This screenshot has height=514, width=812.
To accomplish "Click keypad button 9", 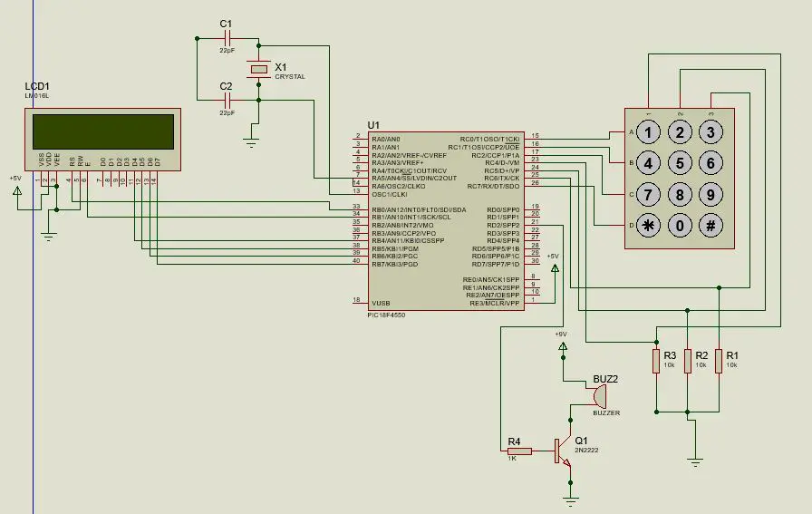I will [710, 194].
